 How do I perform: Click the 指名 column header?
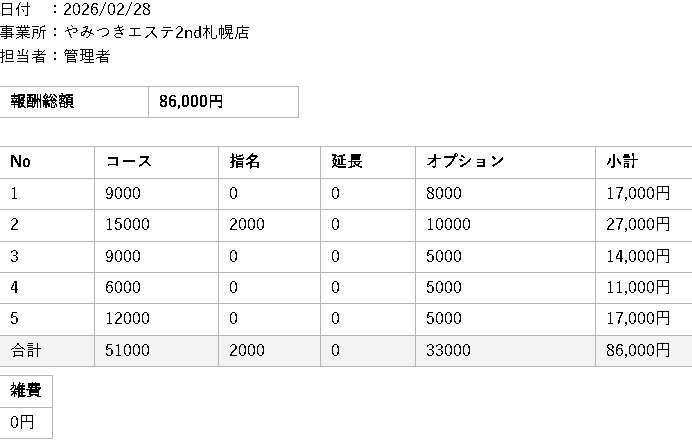[x=245, y=162]
